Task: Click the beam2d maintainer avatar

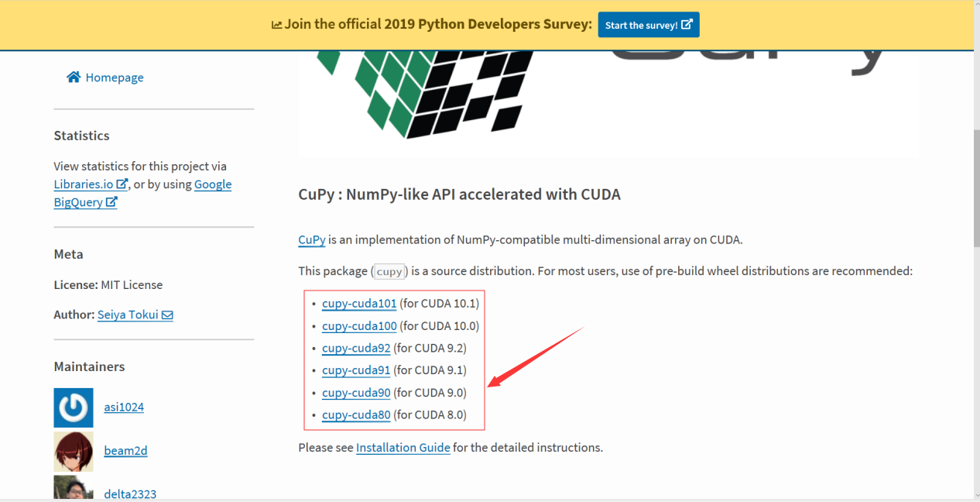Action: 73,451
